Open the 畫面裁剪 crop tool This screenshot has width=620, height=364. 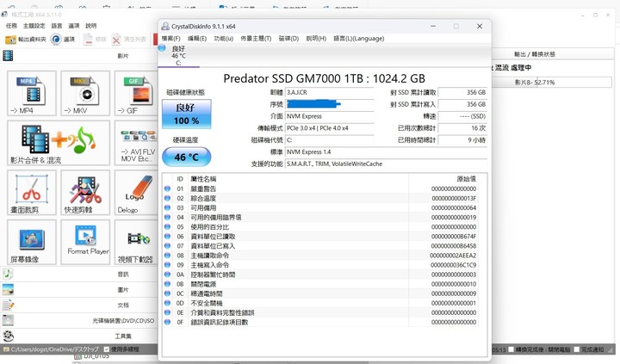32,193
